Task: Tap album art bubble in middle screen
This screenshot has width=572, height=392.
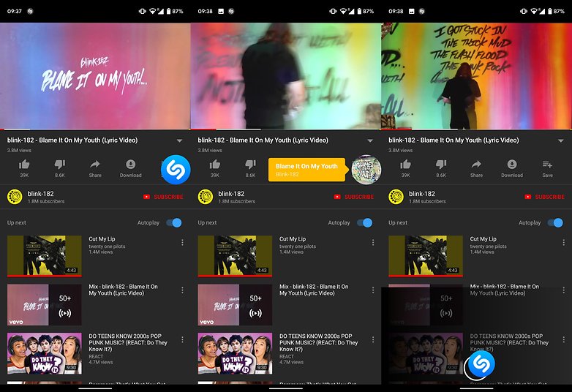Action: pyautogui.click(x=366, y=170)
